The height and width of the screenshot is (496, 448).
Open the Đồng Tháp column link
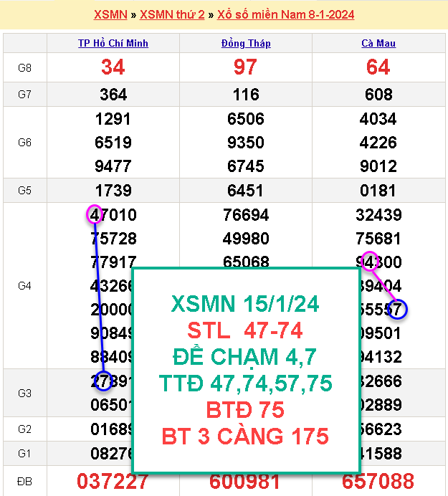(x=246, y=43)
